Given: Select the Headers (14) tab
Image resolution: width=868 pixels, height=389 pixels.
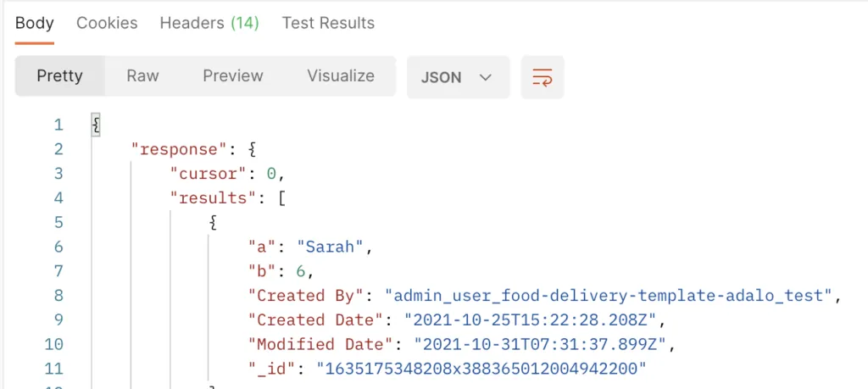Looking at the screenshot, I should (x=209, y=23).
